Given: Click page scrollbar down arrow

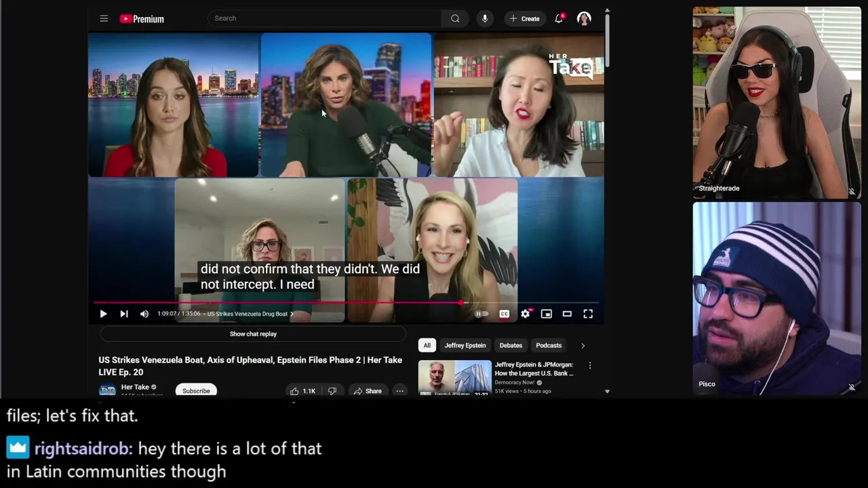Looking at the screenshot, I should [x=607, y=392].
